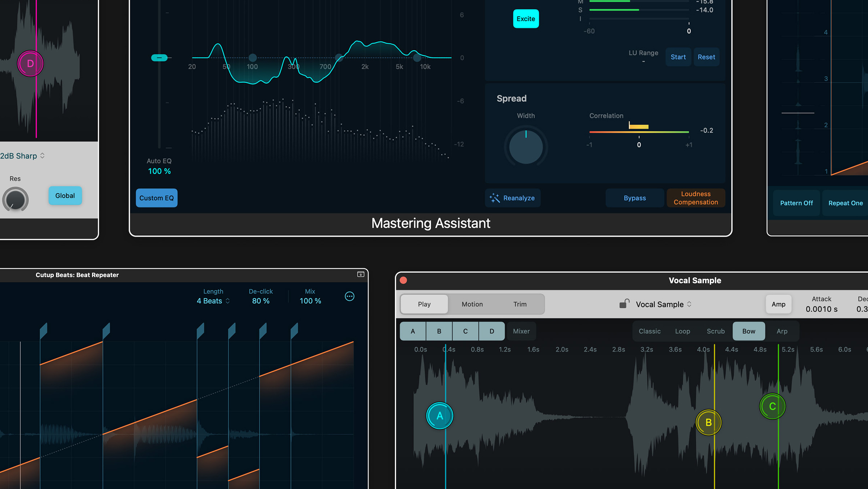Select the magenta D sample marker

click(x=30, y=64)
